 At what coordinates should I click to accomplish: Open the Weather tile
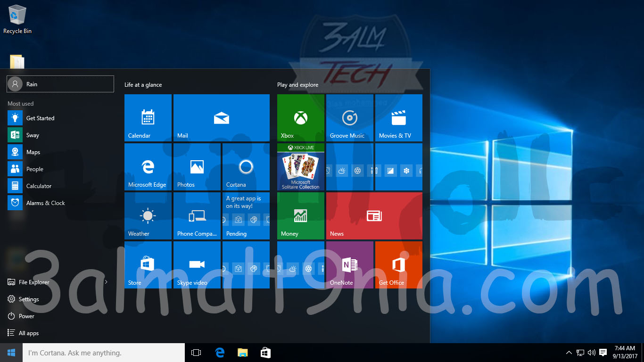[148, 216]
